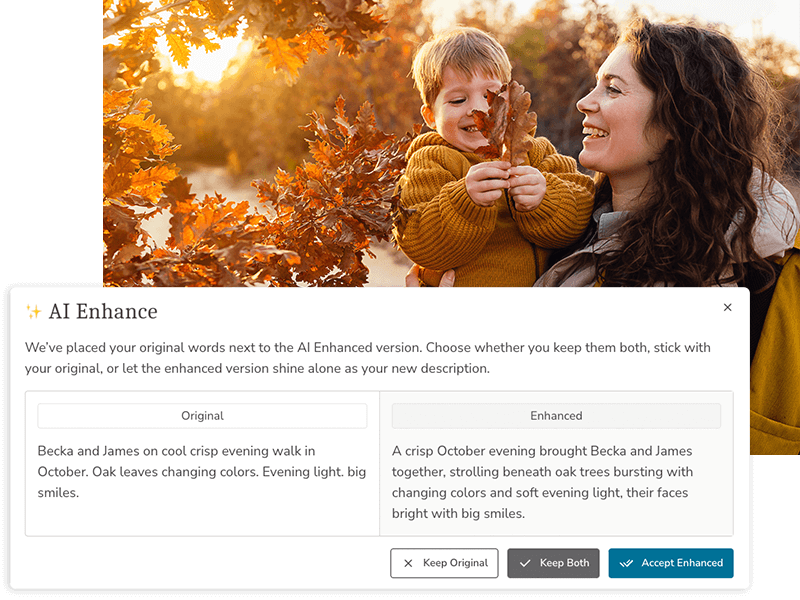This screenshot has height=600, width=800.
Task: Click the enhanced description text paragraph
Action: (542, 482)
